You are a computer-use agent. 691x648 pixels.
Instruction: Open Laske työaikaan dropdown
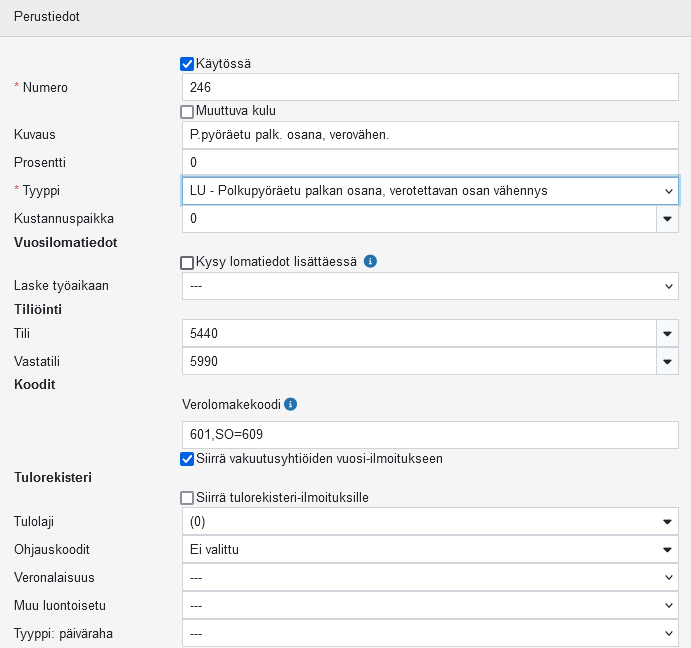pos(430,286)
